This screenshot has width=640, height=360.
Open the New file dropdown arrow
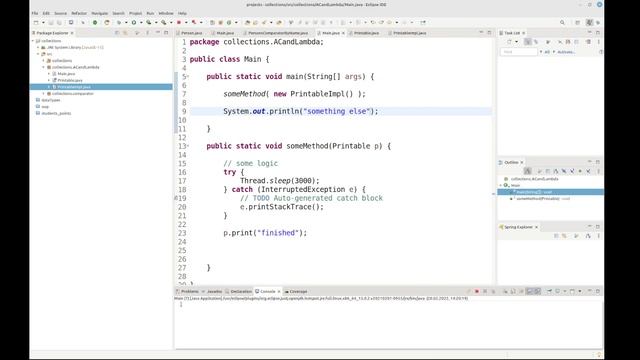(43, 22)
